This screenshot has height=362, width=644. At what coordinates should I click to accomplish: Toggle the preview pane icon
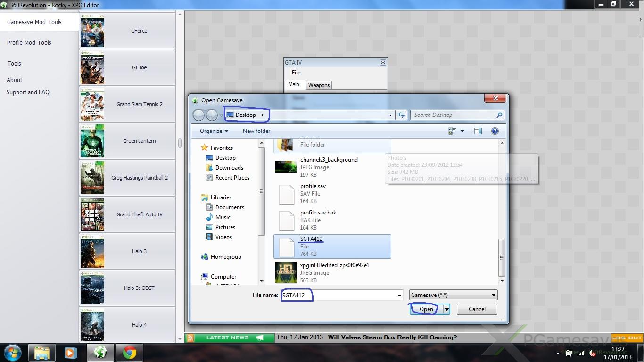pos(478,131)
